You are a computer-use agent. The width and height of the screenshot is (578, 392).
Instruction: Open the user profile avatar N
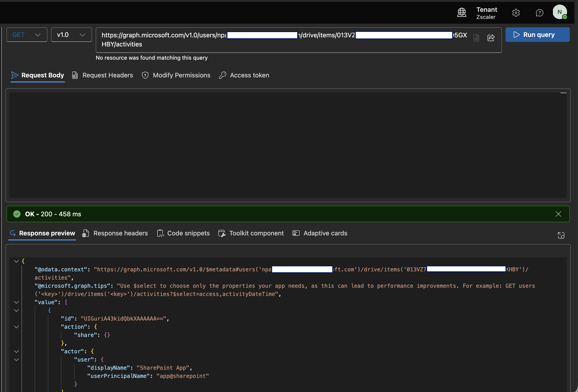[560, 12]
